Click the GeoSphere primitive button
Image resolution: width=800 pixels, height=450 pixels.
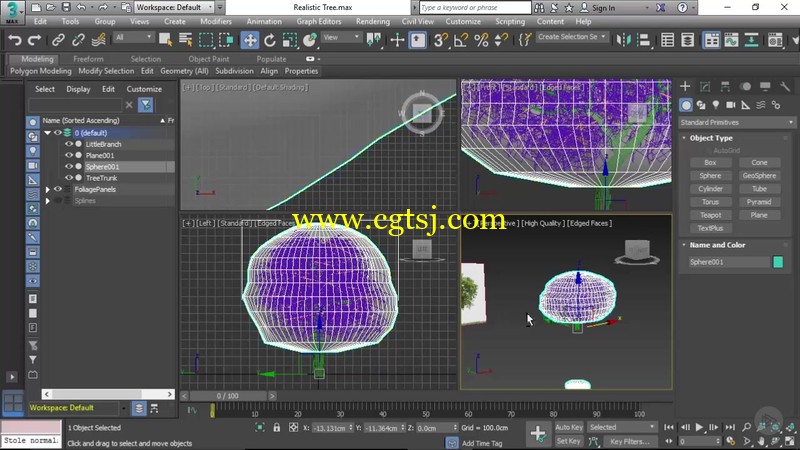click(x=759, y=176)
